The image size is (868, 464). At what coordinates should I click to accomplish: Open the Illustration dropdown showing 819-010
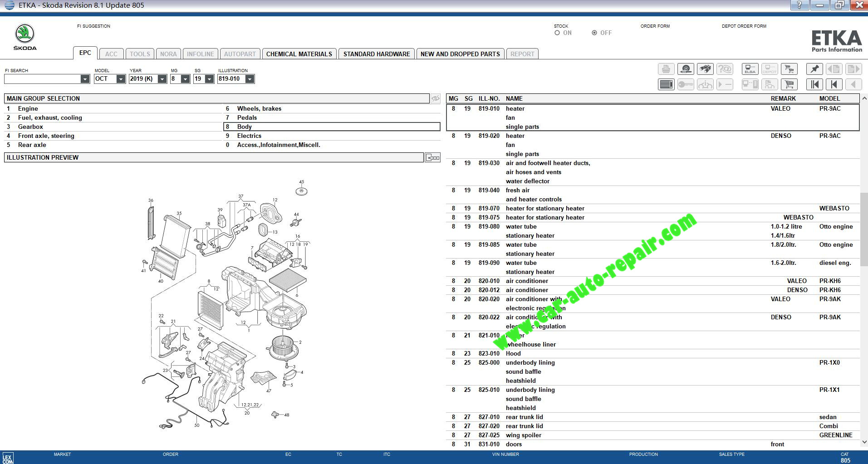coord(250,79)
